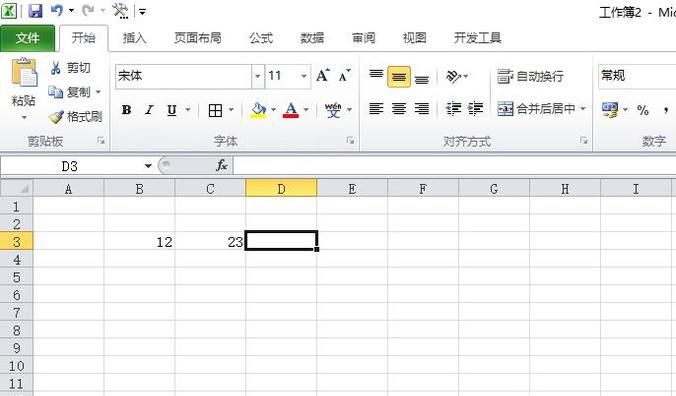Decrease font size with small A icon
The width and height of the screenshot is (676, 396).
[x=344, y=76]
